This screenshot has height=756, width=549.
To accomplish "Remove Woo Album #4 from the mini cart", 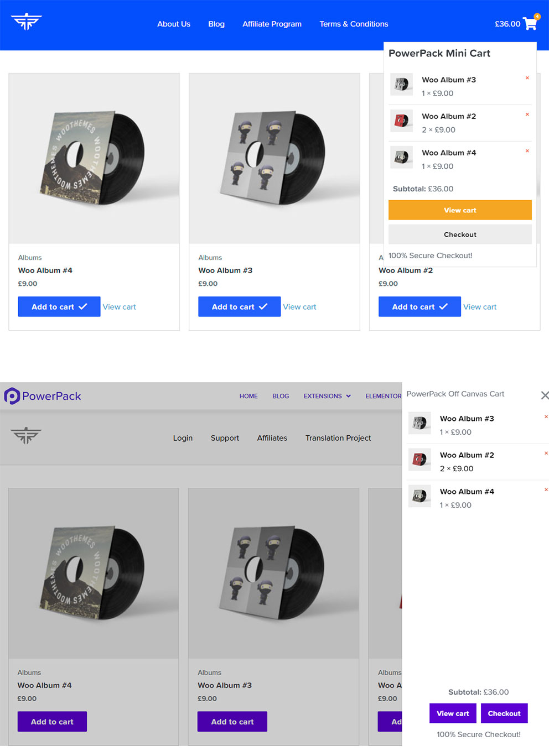I will click(526, 151).
